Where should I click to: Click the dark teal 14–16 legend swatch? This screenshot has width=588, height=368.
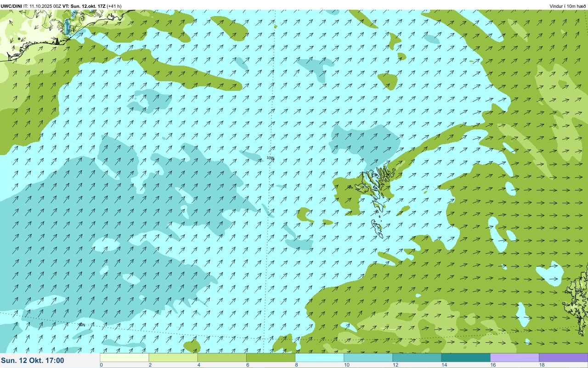[x=465, y=357]
